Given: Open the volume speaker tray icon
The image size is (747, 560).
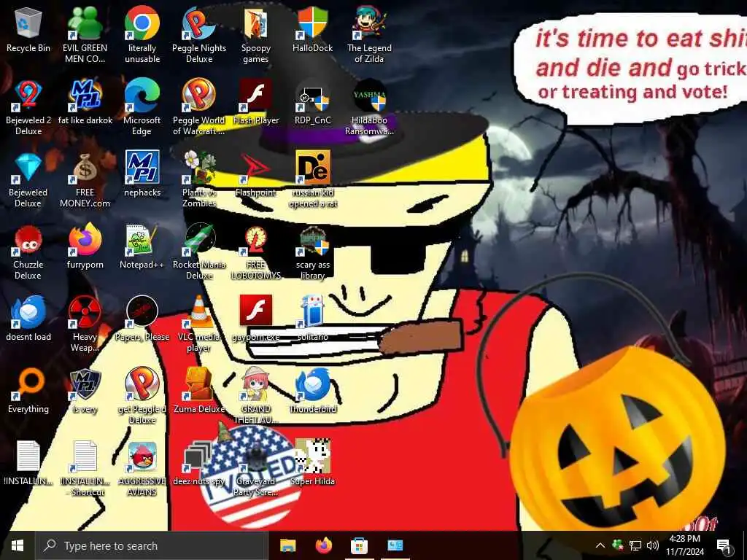Looking at the screenshot, I should [653, 545].
